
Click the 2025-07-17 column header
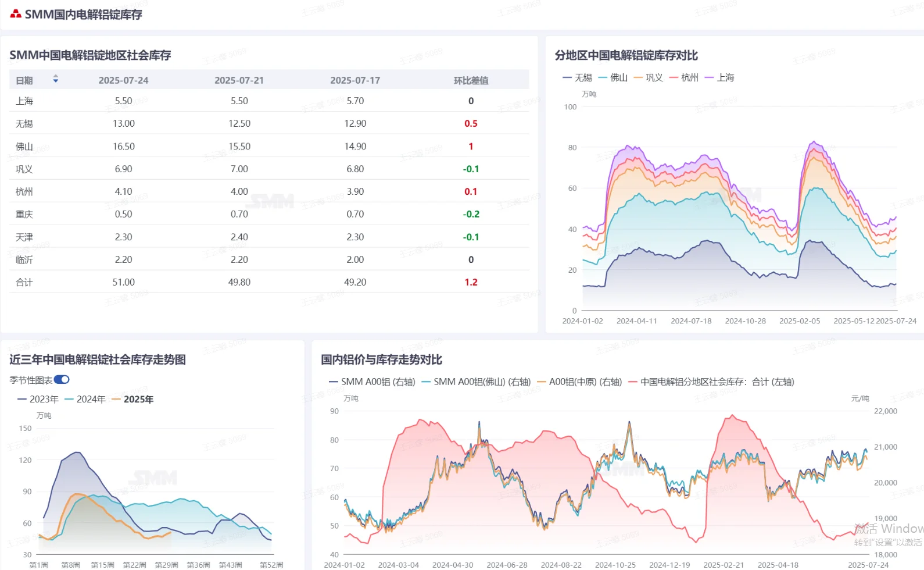355,80
